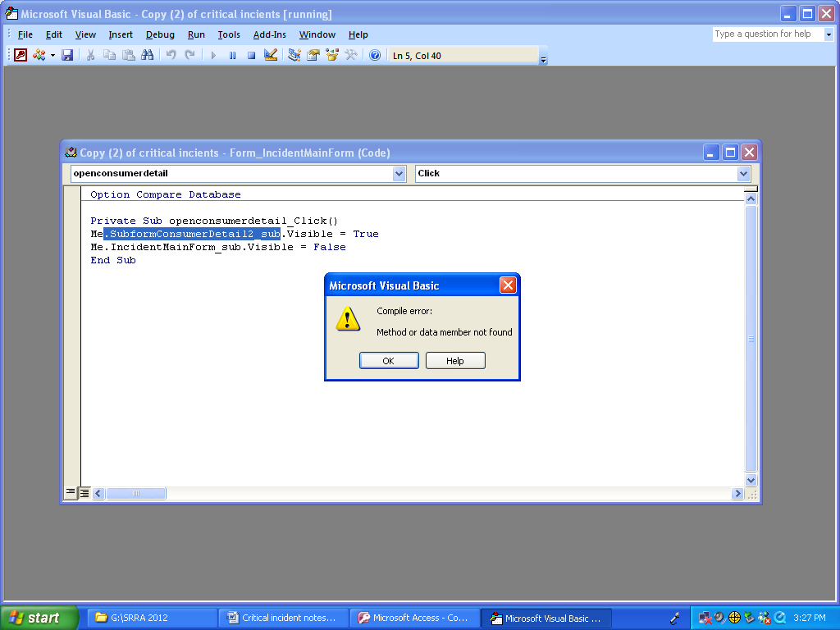840x630 pixels.
Task: Click the Break pause icon
Action: [232, 55]
